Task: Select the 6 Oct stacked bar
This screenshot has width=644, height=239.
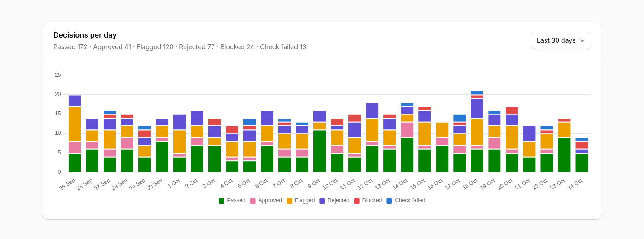Action: (x=267, y=142)
